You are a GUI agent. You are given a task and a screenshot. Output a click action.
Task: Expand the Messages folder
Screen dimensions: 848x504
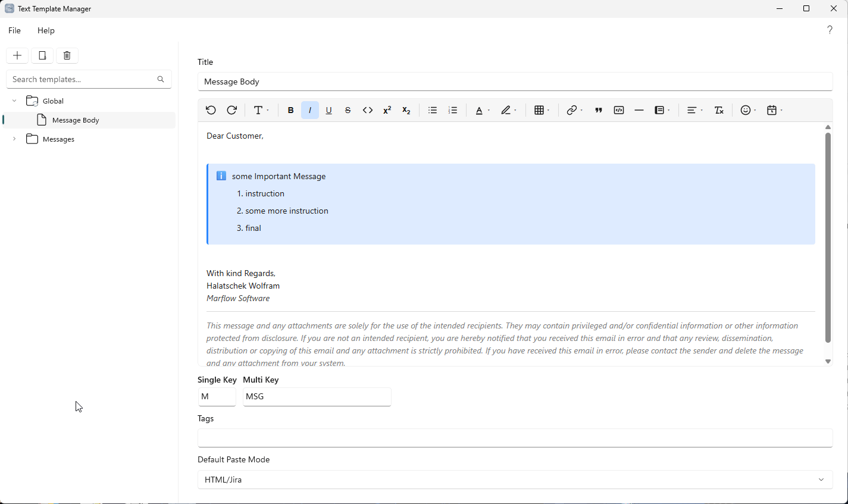click(14, 139)
